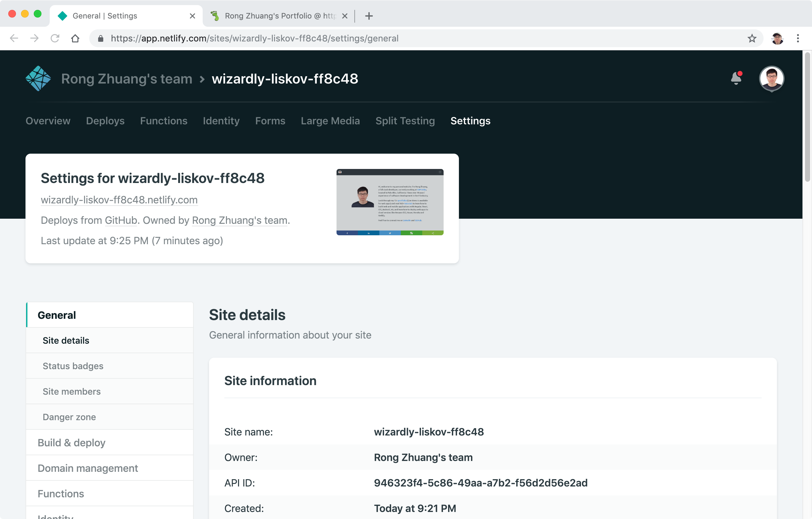Open the site preview thumbnail
This screenshot has height=519, width=812.
tap(390, 202)
